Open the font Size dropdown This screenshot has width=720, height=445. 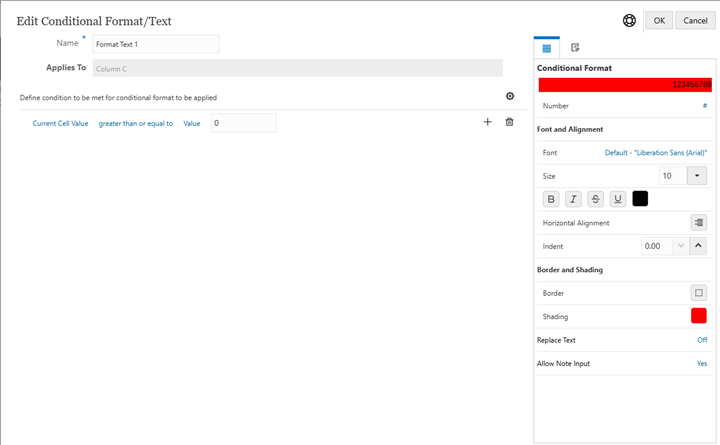[x=698, y=175]
